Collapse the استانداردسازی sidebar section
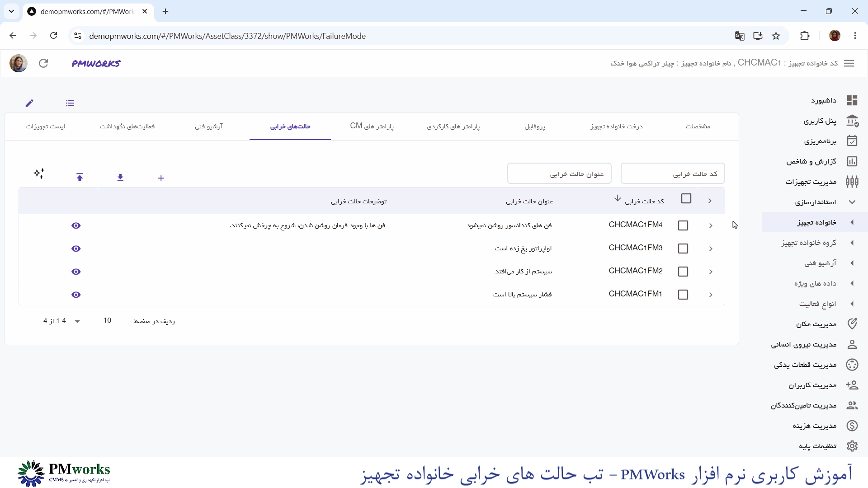This screenshot has width=868, height=488. click(852, 202)
